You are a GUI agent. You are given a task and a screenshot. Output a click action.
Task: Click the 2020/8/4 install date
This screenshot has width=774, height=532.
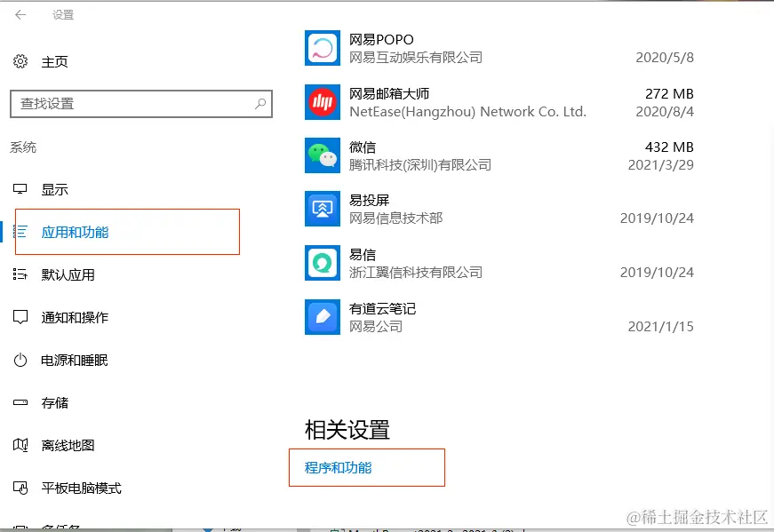(x=665, y=112)
